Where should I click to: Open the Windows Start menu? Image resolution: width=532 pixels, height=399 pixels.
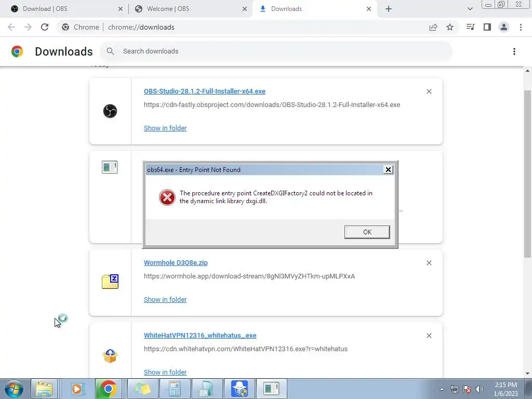(14, 389)
